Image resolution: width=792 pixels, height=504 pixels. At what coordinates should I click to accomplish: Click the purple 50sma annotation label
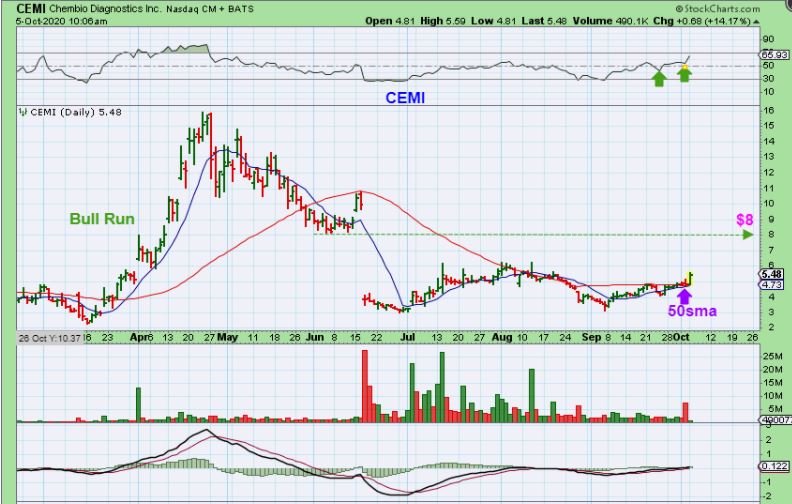[692, 311]
